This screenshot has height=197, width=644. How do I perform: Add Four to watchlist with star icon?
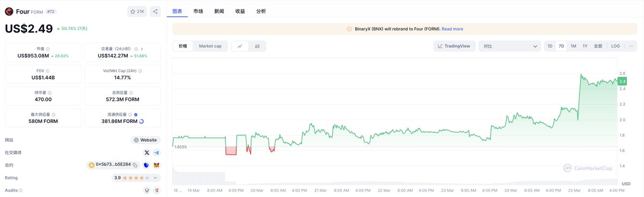click(137, 11)
